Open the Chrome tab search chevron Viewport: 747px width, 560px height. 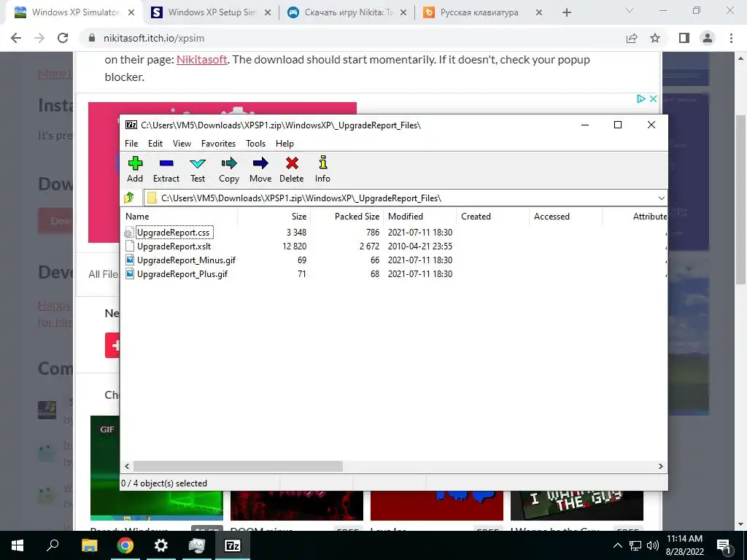[x=630, y=10]
